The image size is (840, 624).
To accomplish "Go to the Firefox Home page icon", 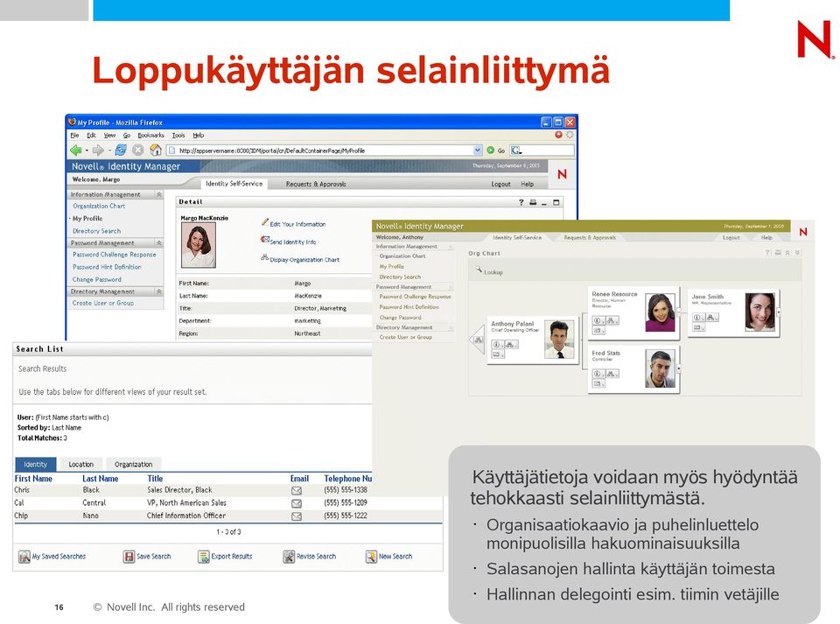I will pyautogui.click(x=156, y=150).
